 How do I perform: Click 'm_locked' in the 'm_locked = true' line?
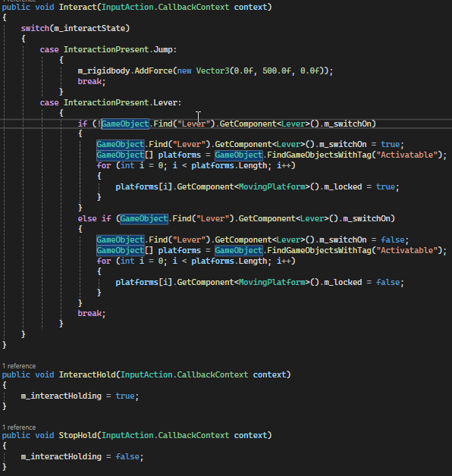(x=343, y=186)
